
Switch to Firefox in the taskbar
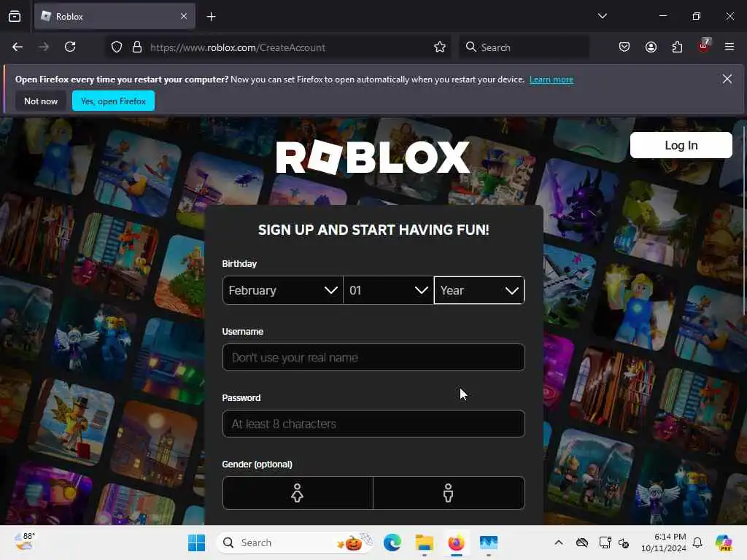(457, 542)
